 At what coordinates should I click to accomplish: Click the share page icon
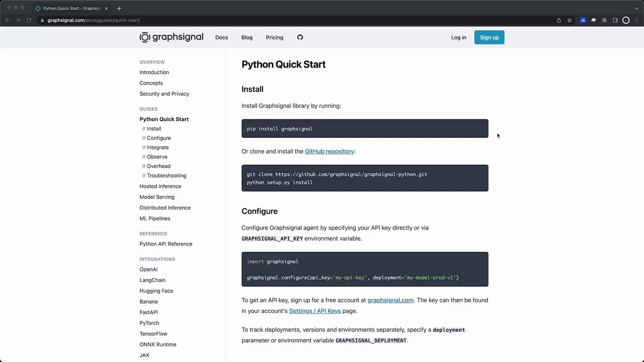click(559, 20)
